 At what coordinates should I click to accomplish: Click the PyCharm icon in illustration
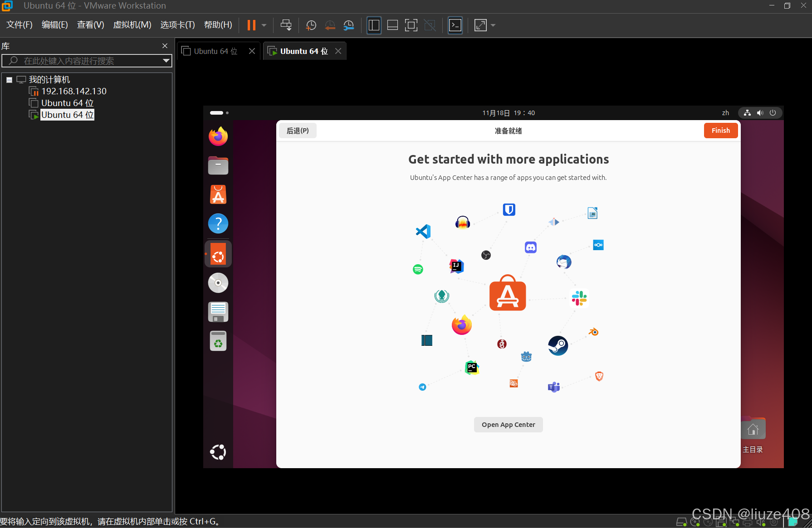click(472, 367)
